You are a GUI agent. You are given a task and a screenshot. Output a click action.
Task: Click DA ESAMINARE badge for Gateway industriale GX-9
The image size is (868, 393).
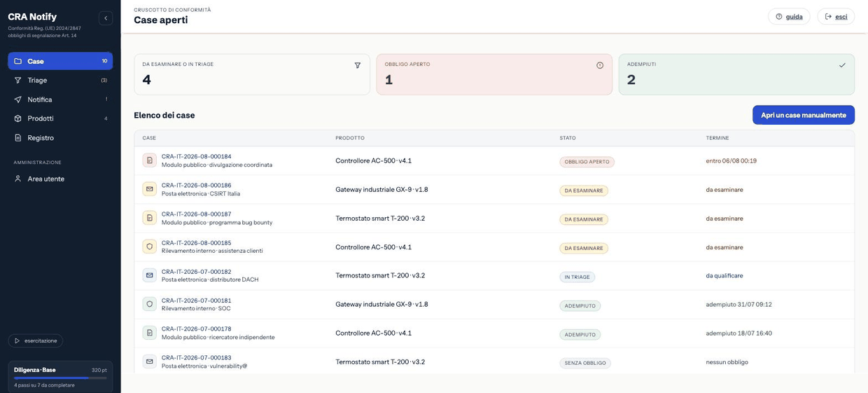584,191
